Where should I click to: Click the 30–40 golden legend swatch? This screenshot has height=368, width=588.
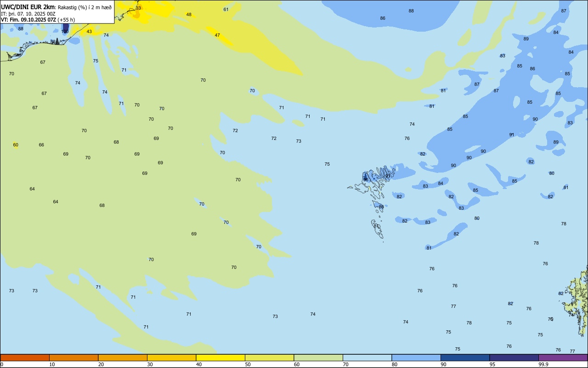pyautogui.click(x=171, y=357)
